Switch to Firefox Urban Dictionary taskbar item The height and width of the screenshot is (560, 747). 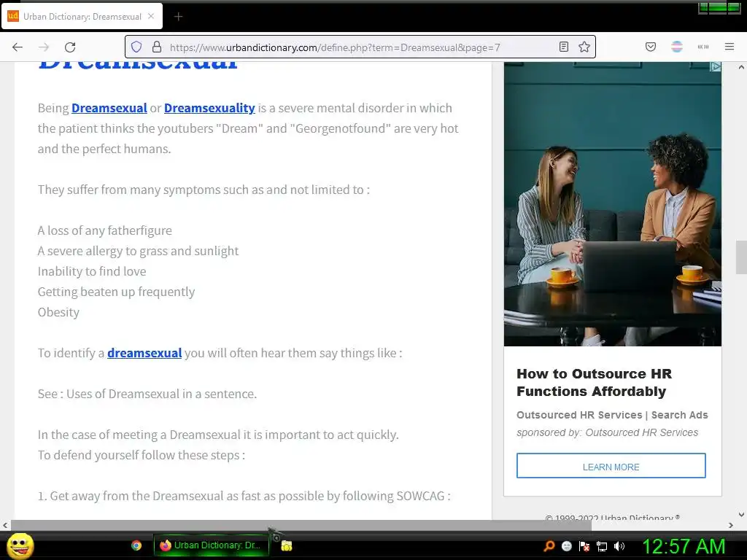tap(212, 545)
